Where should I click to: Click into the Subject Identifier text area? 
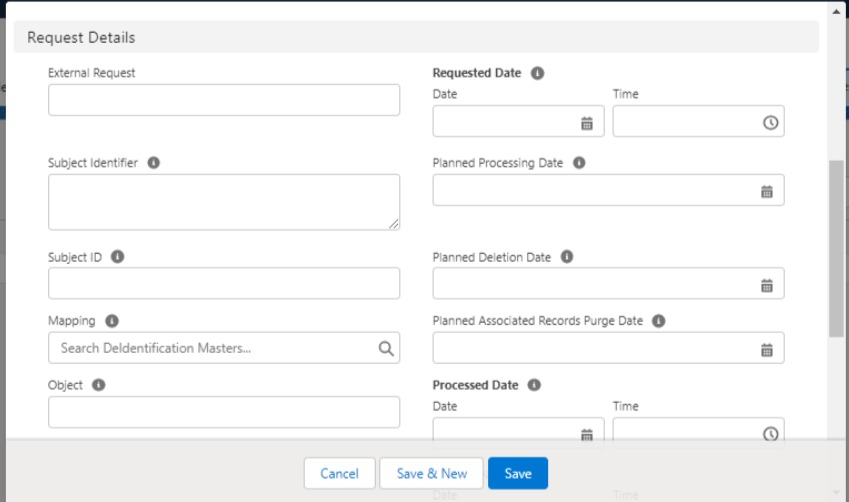[x=223, y=201]
